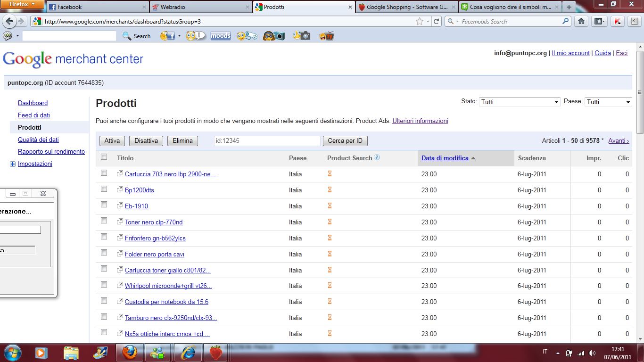
Task: Click the Kaspersky red K icon
Action: (x=617, y=21)
